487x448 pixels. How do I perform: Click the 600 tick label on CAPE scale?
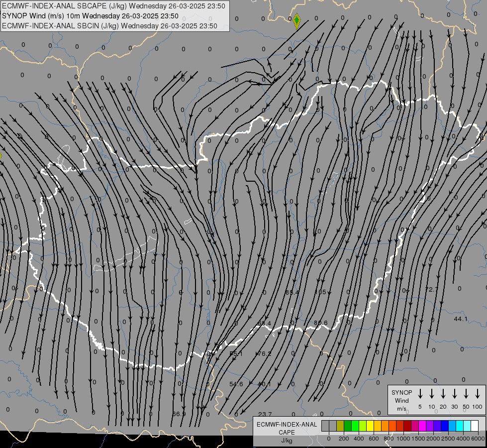[x=374, y=439]
